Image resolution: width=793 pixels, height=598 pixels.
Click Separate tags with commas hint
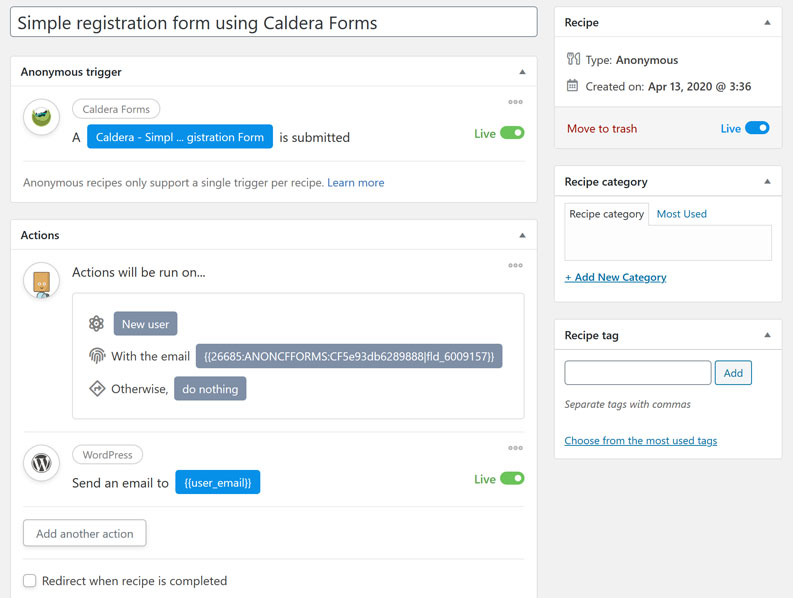pos(628,404)
